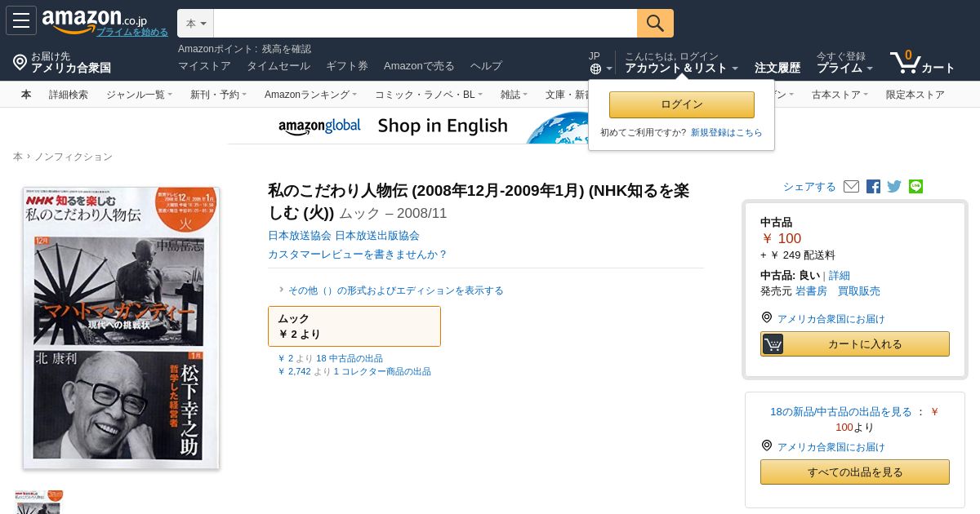Click the orange search magnifier button
Screen dimensions: 980x514
pos(655,23)
